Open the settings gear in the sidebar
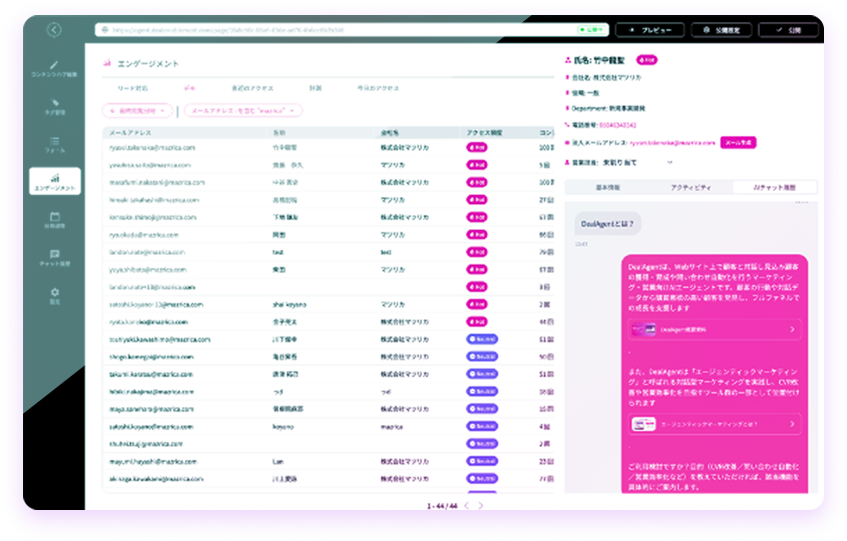The height and width of the screenshot is (541, 847). [55, 296]
